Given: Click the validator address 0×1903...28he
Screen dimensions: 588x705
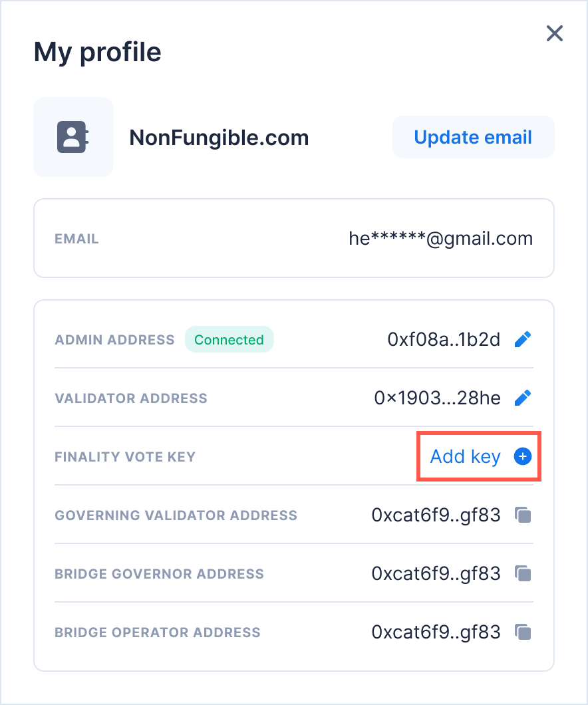Looking at the screenshot, I should tap(437, 398).
